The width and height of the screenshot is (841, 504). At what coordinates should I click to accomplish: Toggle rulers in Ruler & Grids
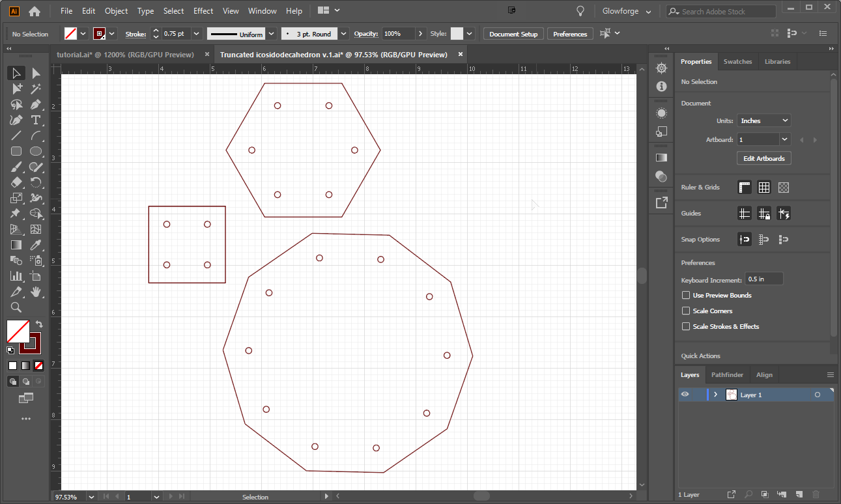(x=745, y=188)
